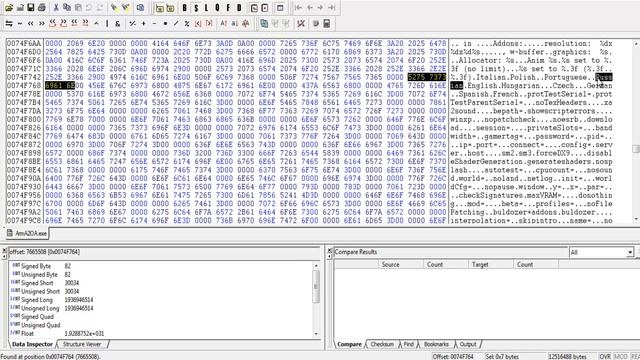Click the highlighted 'Russian' ASCII text

click(604, 77)
